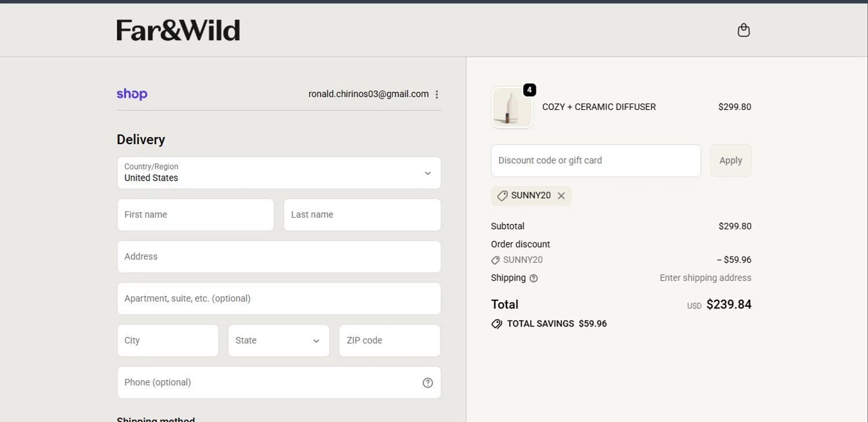This screenshot has width=868, height=422.
Task: Click the item quantity badge showing 4
Action: 529,90
